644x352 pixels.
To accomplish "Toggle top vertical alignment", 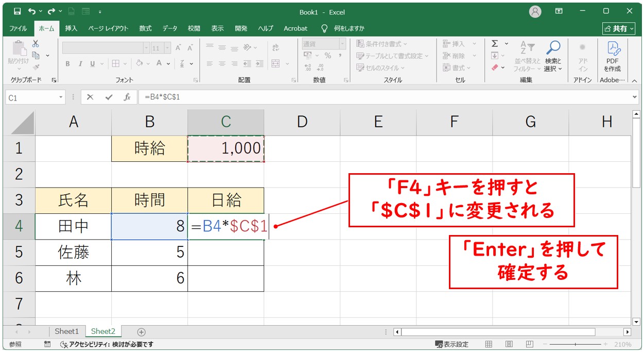I will (x=210, y=47).
